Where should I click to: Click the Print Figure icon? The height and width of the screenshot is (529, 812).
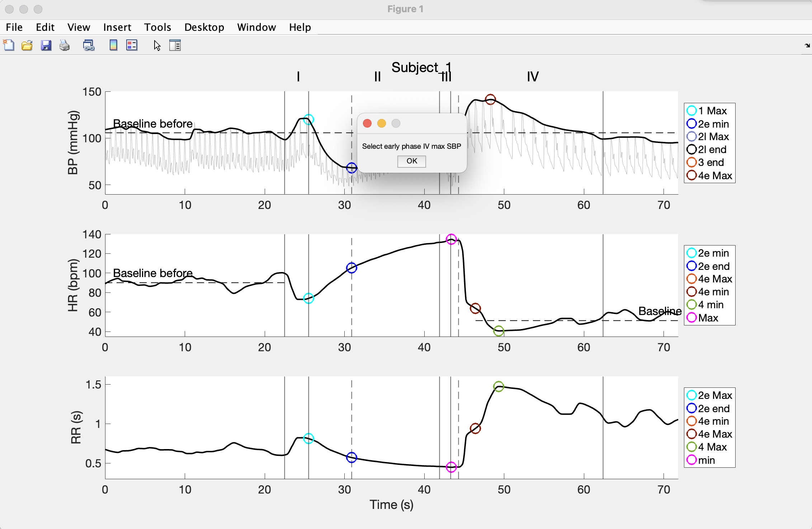tap(65, 46)
